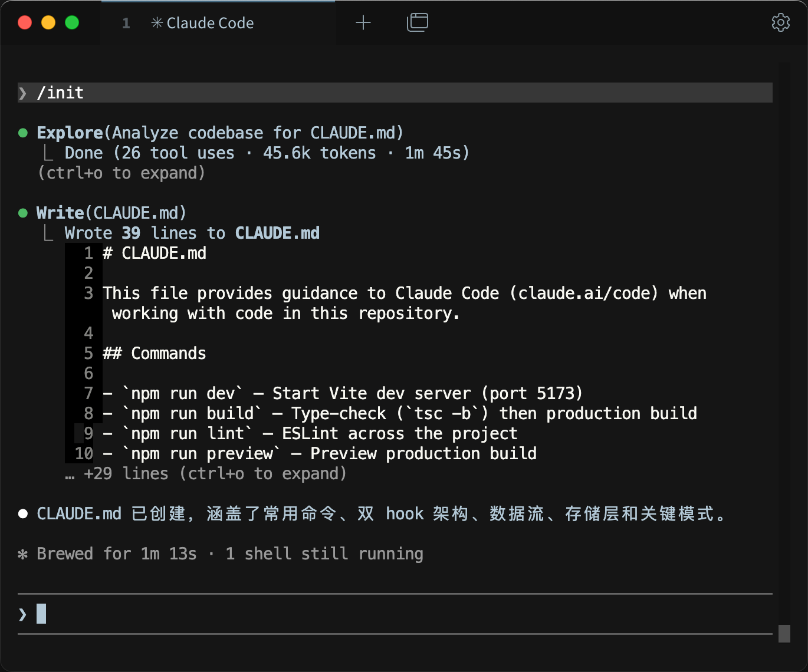Click the asterisk beside Brewed for
The width and height of the screenshot is (808, 672).
(x=23, y=554)
